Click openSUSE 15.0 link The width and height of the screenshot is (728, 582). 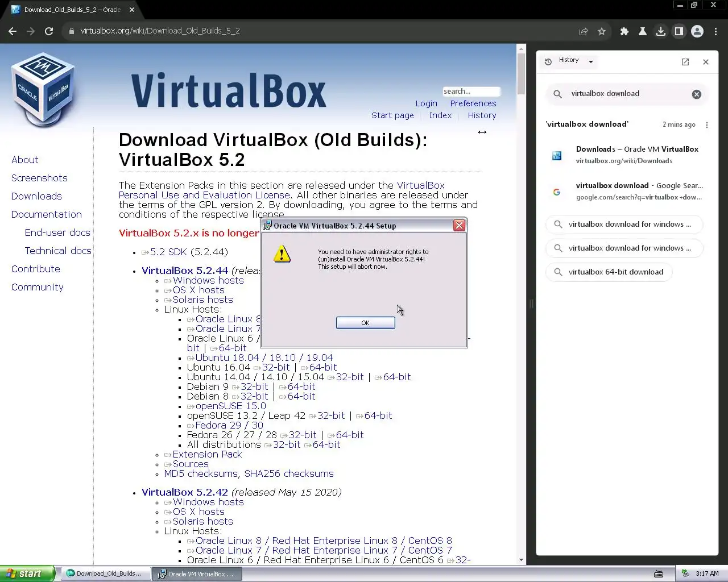click(231, 406)
